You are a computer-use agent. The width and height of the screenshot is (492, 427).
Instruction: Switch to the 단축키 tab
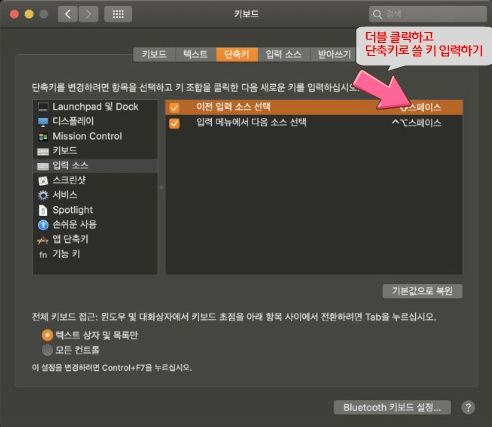point(237,54)
